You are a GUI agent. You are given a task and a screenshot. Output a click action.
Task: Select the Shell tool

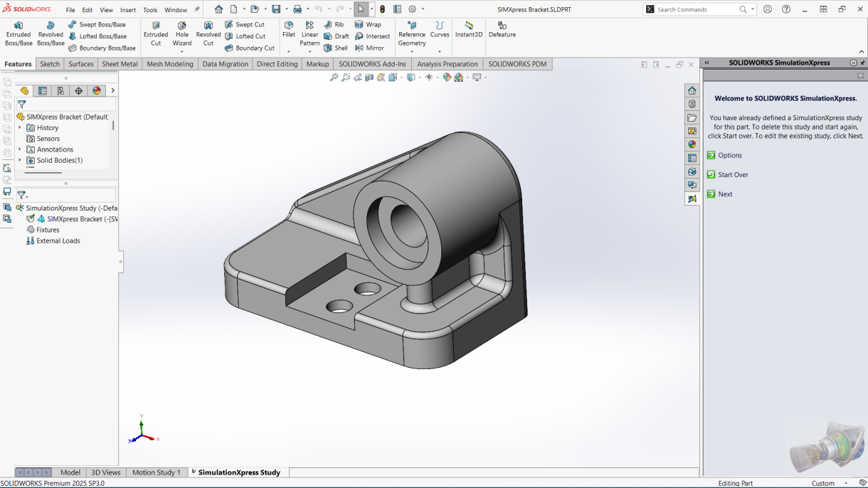coord(341,48)
